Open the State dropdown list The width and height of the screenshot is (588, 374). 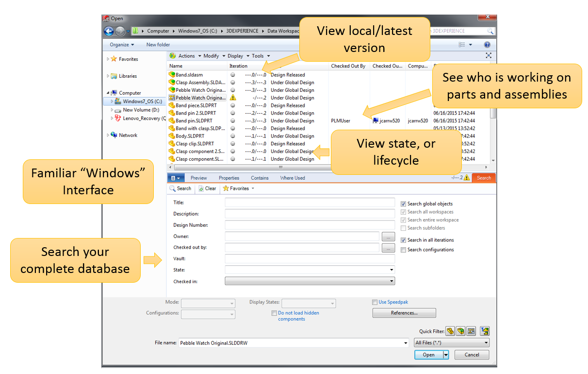pos(391,270)
